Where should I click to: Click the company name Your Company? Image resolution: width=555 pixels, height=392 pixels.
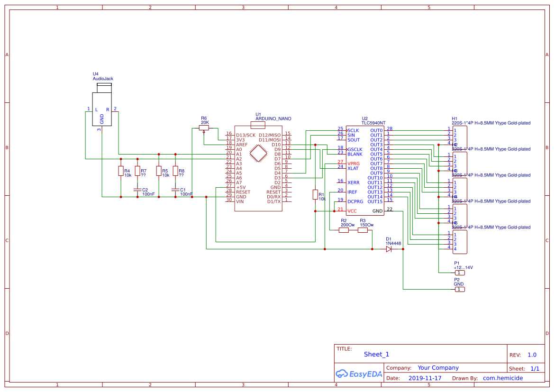438,367
